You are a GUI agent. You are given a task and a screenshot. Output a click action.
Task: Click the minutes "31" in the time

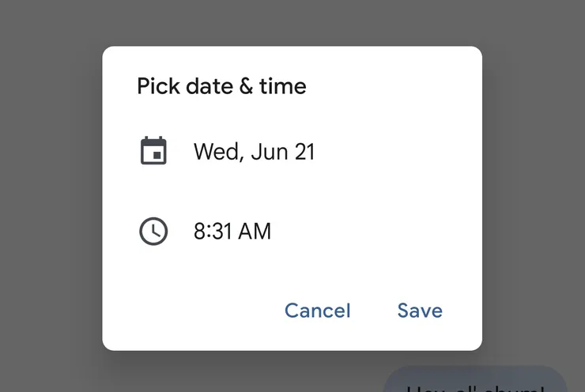[x=221, y=231]
